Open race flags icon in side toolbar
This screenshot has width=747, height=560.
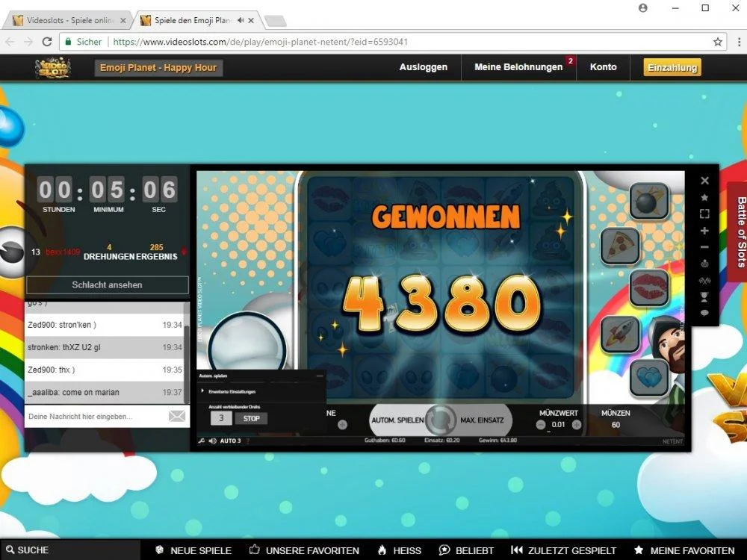pyautogui.click(x=704, y=281)
